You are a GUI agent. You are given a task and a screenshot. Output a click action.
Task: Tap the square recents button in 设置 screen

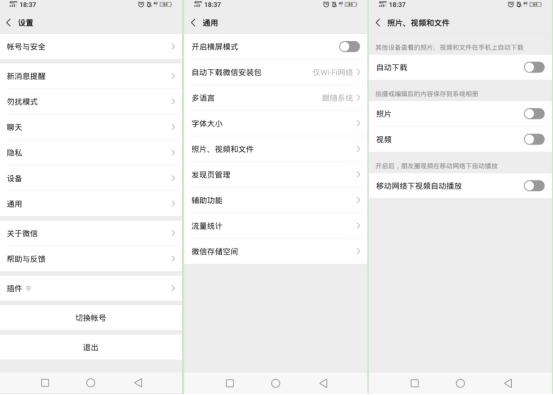pyautogui.click(x=45, y=383)
